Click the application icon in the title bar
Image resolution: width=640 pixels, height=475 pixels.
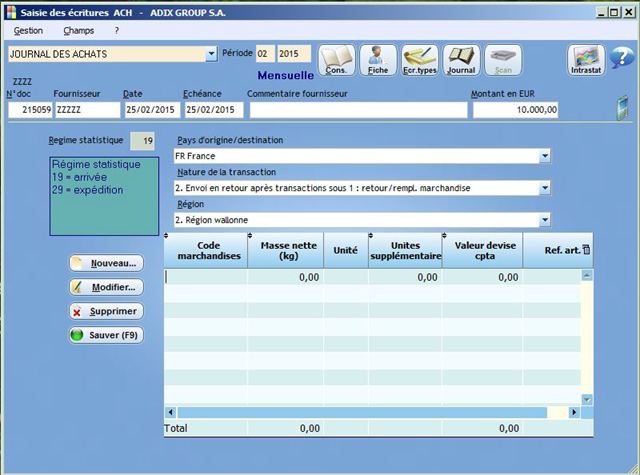tap(11, 12)
